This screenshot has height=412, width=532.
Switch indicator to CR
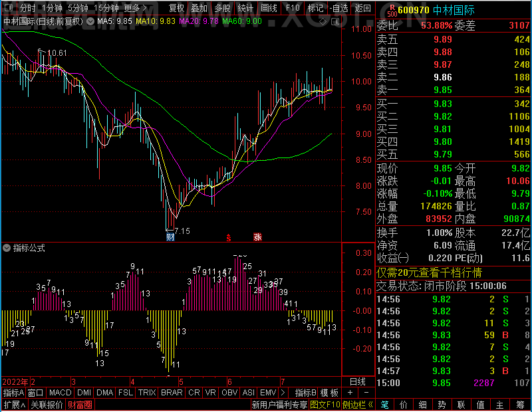click(x=194, y=393)
